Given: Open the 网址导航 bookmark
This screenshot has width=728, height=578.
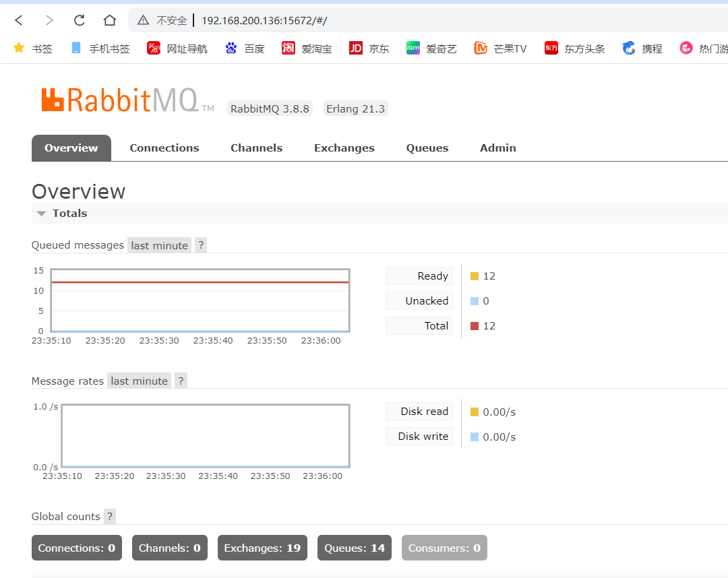Looking at the screenshot, I should coord(177,49).
